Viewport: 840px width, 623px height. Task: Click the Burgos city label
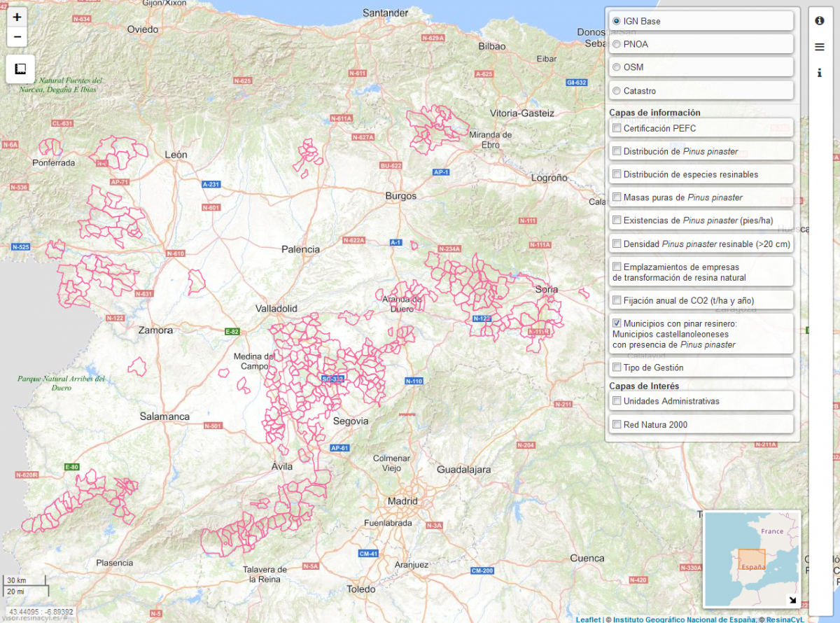point(401,196)
